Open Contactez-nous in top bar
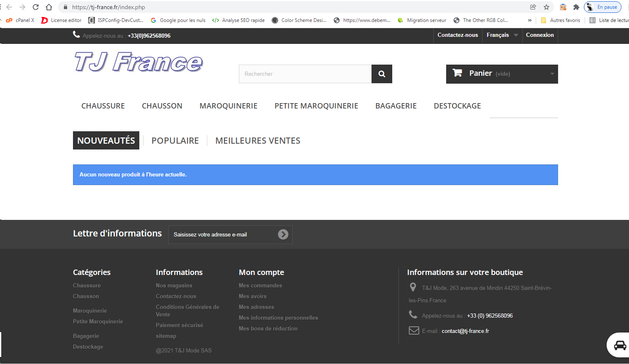 (458, 35)
